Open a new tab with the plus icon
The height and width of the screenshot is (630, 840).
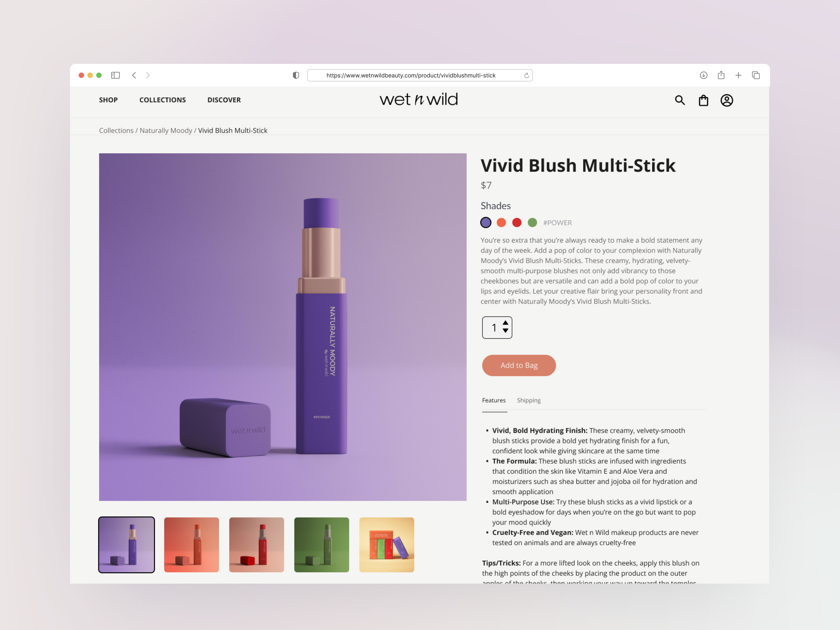(738, 75)
